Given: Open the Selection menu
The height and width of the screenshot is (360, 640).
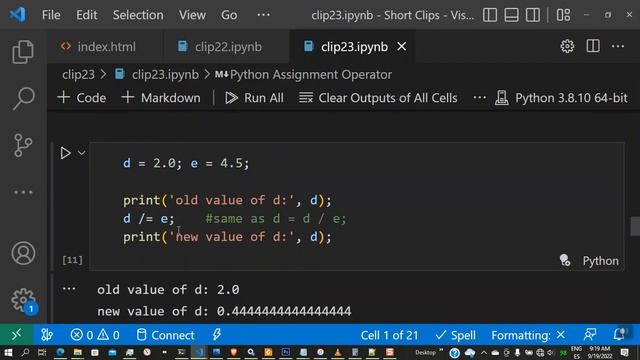Looking at the screenshot, I should point(138,15).
